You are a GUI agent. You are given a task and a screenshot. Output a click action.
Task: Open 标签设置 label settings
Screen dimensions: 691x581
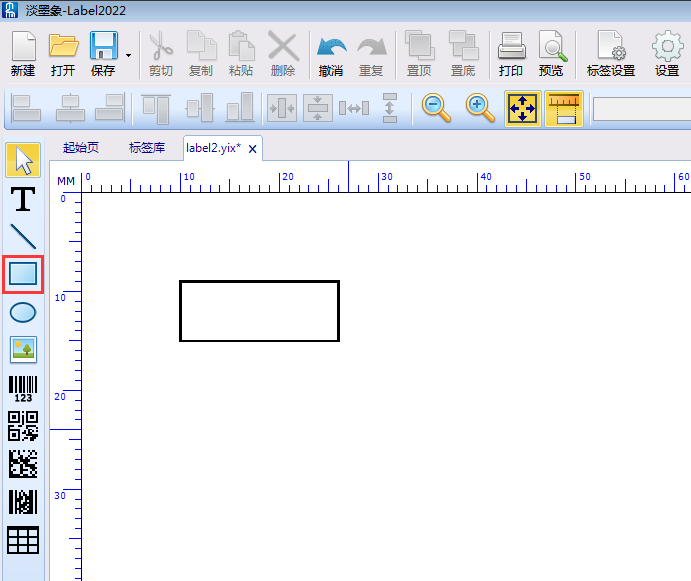tap(611, 54)
